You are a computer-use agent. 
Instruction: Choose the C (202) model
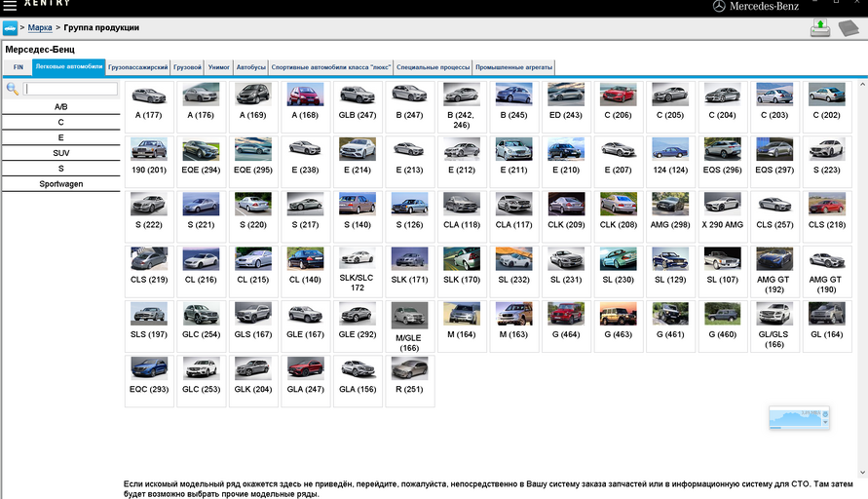(826, 107)
